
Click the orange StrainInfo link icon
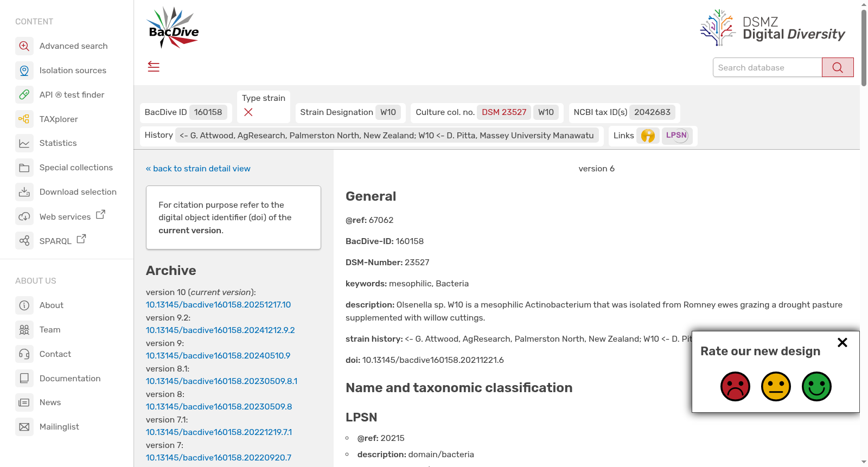648,136
